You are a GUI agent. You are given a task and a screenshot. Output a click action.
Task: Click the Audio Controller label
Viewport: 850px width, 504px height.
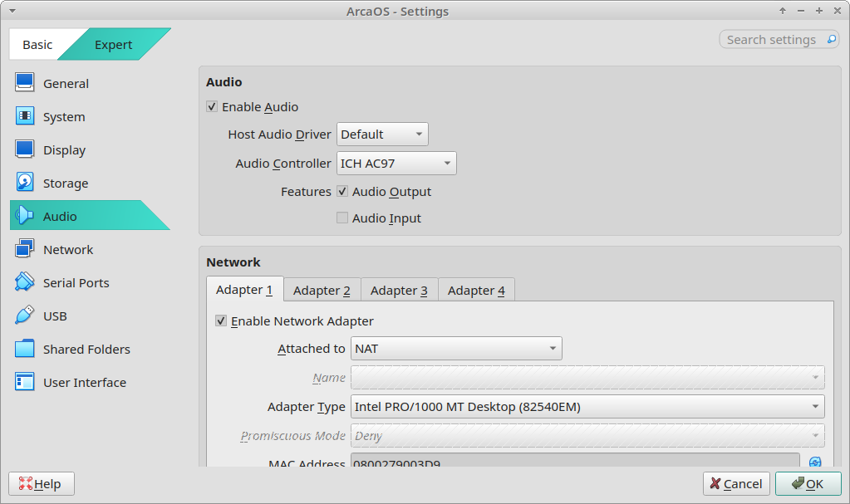[283, 164]
